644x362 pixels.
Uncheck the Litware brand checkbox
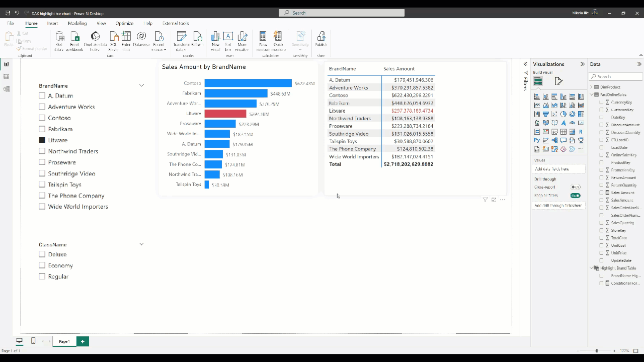click(x=42, y=140)
